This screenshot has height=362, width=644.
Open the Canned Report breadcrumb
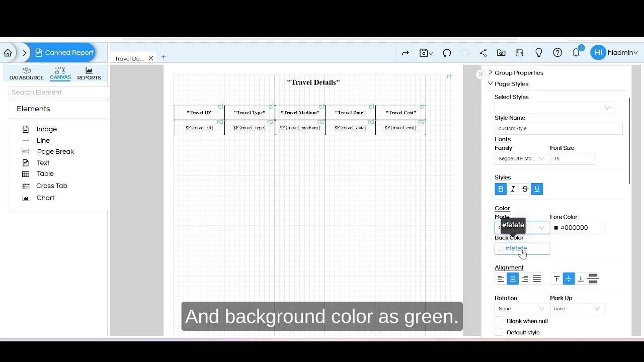coord(64,53)
